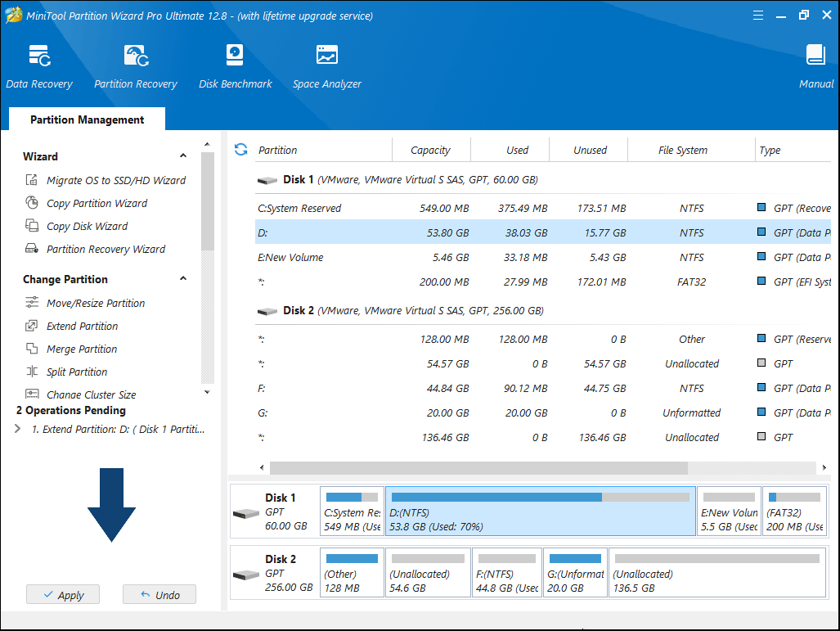The width and height of the screenshot is (840, 631).
Task: Switch to the Partition Management tab
Action: [x=86, y=119]
